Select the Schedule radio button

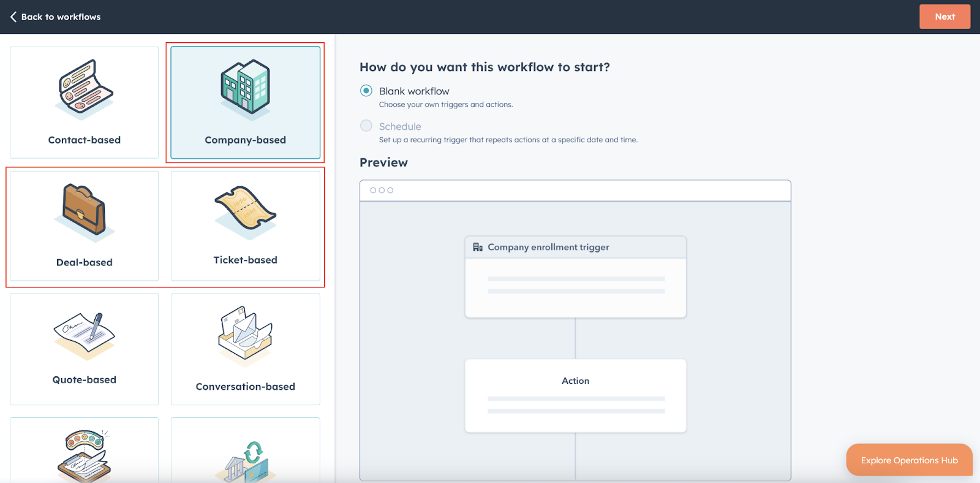[366, 126]
